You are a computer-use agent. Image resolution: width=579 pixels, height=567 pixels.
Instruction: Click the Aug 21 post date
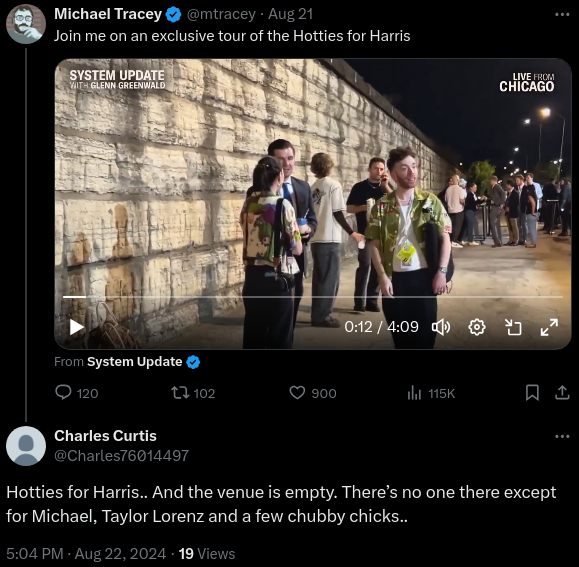(291, 14)
